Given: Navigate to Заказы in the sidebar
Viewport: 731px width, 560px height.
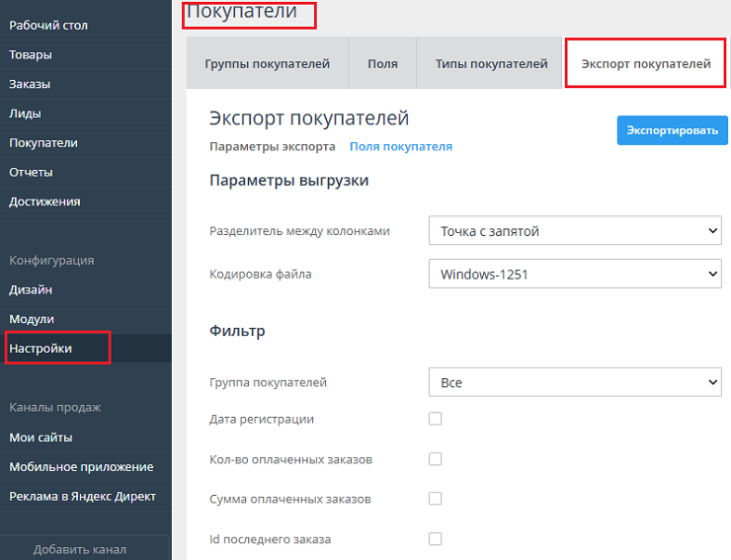Looking at the screenshot, I should (x=30, y=84).
